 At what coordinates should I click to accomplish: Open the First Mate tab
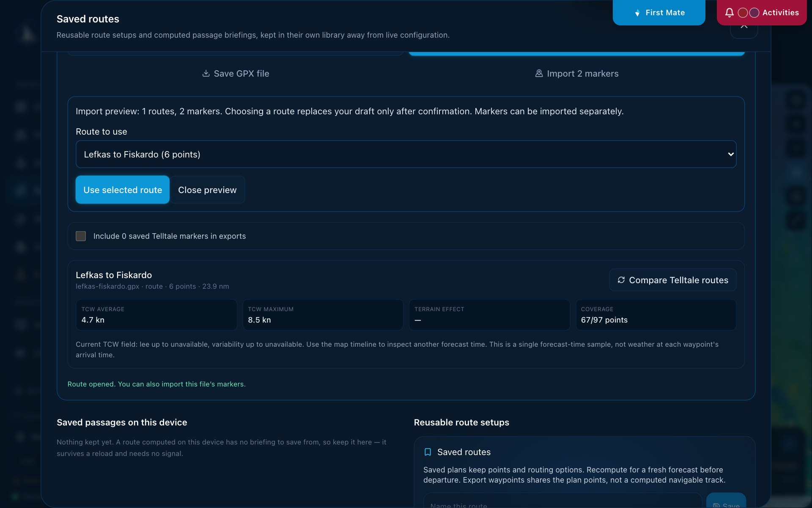(x=659, y=13)
